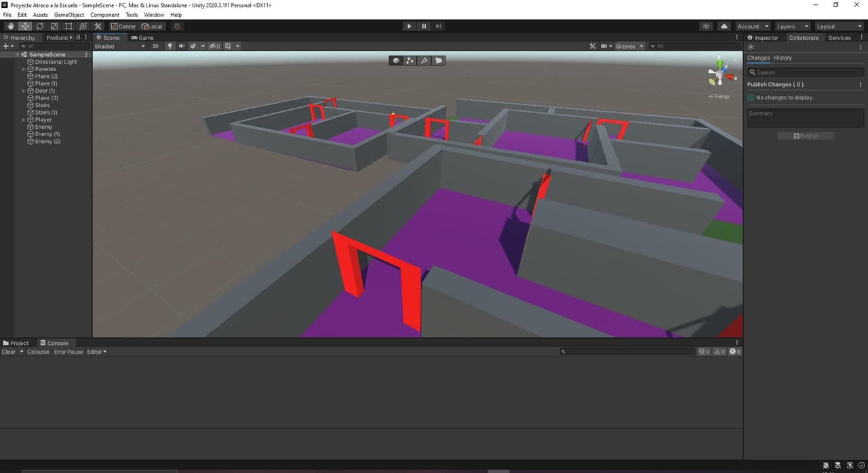The height and width of the screenshot is (473, 868).
Task: Open the Shaded draw mode dropdown
Action: tap(119, 46)
